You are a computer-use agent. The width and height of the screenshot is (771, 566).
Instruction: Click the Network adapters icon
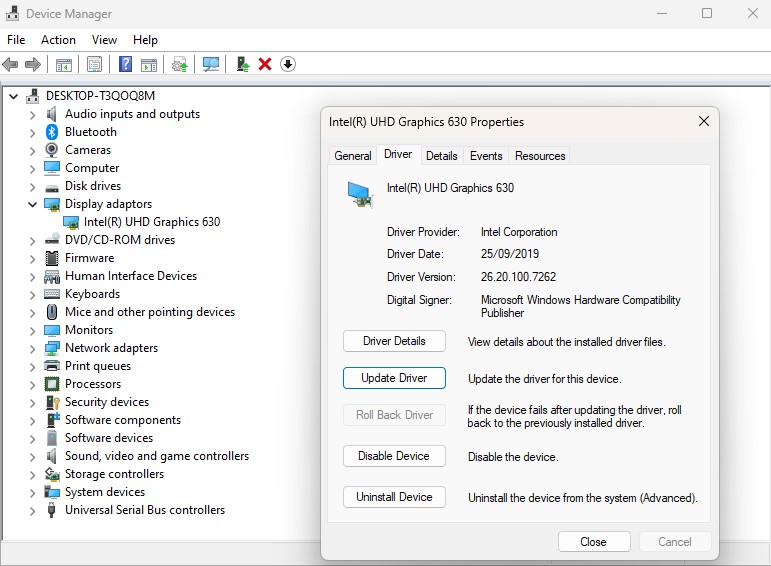pos(52,348)
